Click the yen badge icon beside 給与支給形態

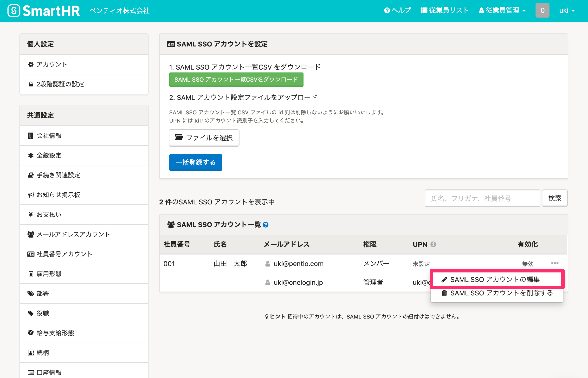[x=31, y=333]
